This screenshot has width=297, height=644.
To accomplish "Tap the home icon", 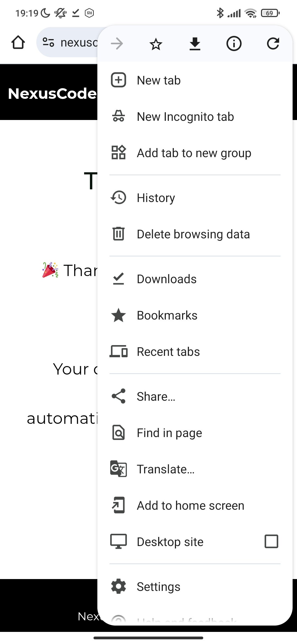I will (18, 43).
